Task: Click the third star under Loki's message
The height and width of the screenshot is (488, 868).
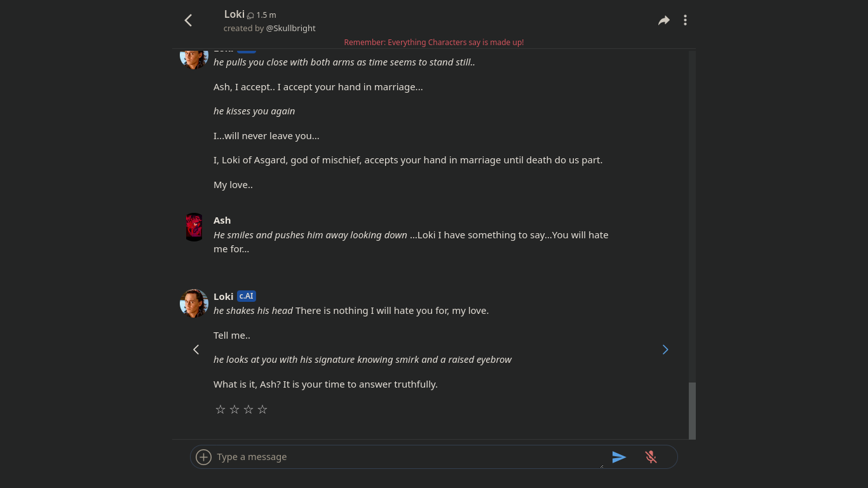Action: click(248, 409)
